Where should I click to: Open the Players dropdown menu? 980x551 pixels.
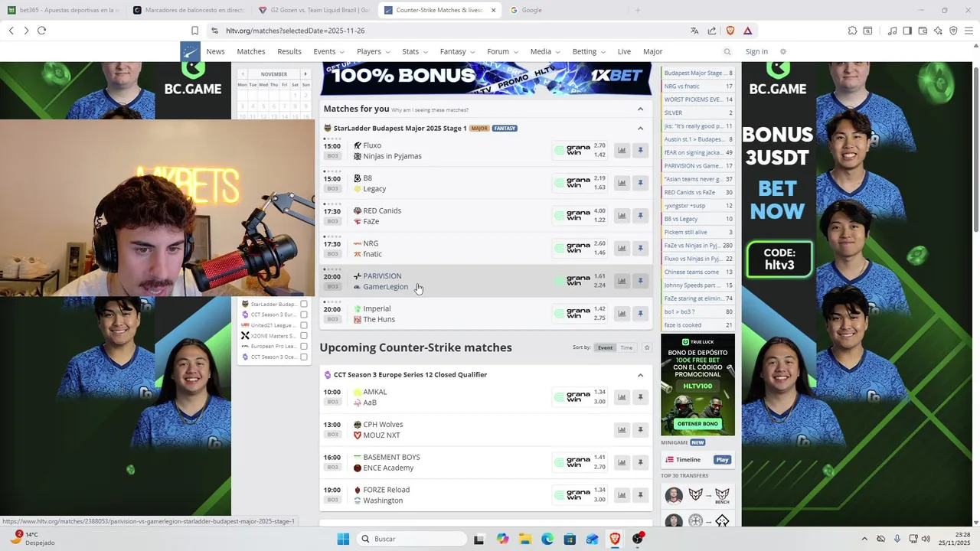click(373, 51)
